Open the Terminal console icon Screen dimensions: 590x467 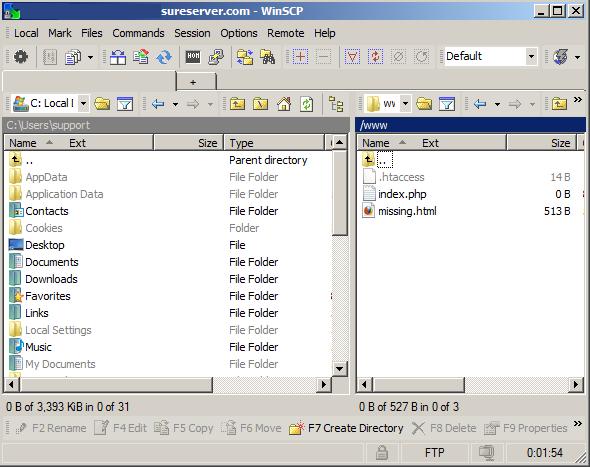point(193,57)
